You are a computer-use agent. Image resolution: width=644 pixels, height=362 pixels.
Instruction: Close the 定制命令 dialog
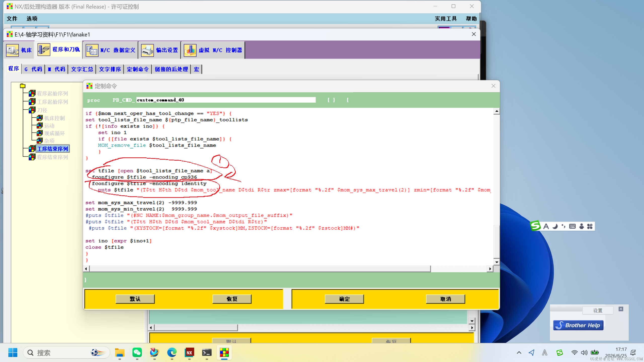coord(493,86)
